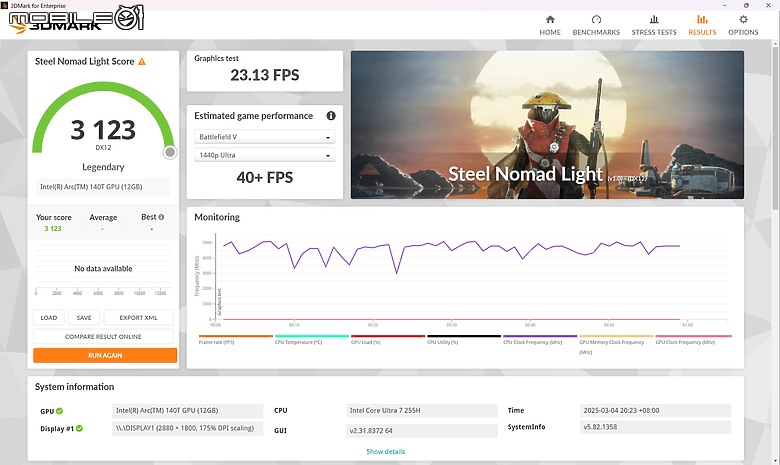Click the 23.13 FPS graphics test value
780x465 pixels.
265,75
